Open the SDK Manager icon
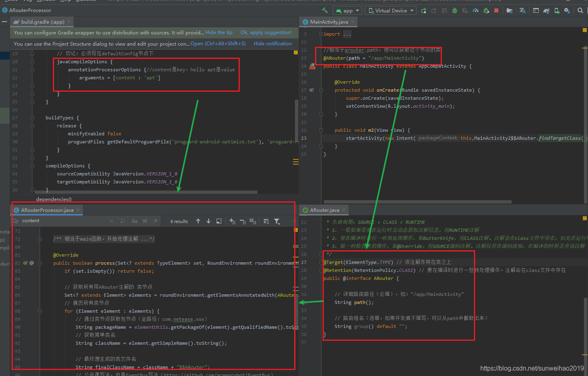This screenshot has width=588, height=376. point(567,11)
